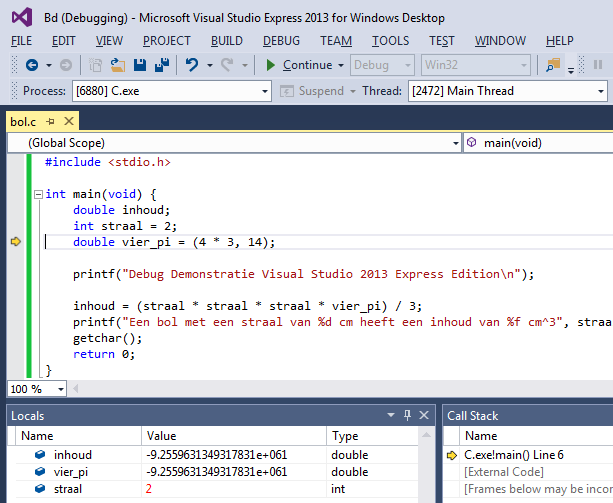Select the bol.c editor tab
Image resolution: width=613 pixels, height=503 pixels.
pyautogui.click(x=23, y=122)
